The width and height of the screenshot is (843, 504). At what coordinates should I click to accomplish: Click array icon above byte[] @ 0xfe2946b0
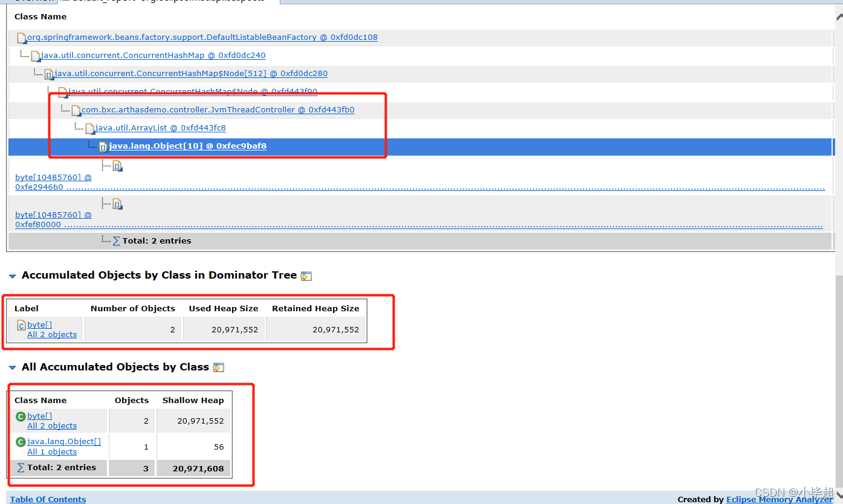click(118, 166)
